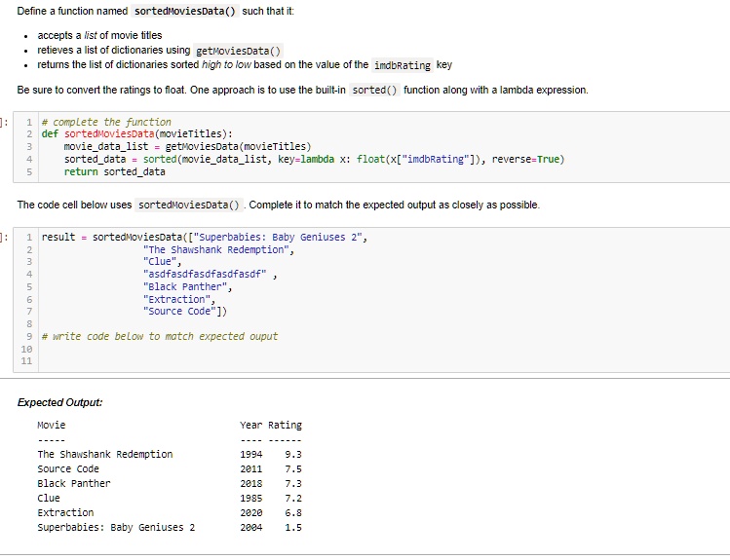Click the 'The code cell below uses' sentence
The image size is (730, 560).
click(x=279, y=205)
